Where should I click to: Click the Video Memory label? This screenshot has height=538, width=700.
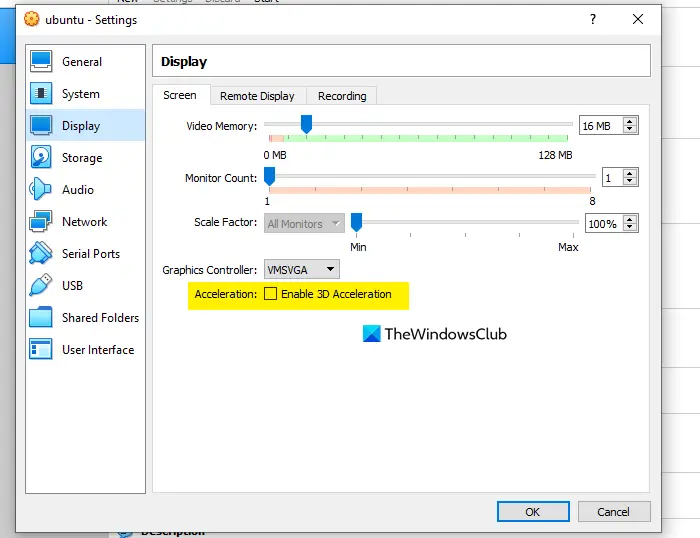click(222, 126)
